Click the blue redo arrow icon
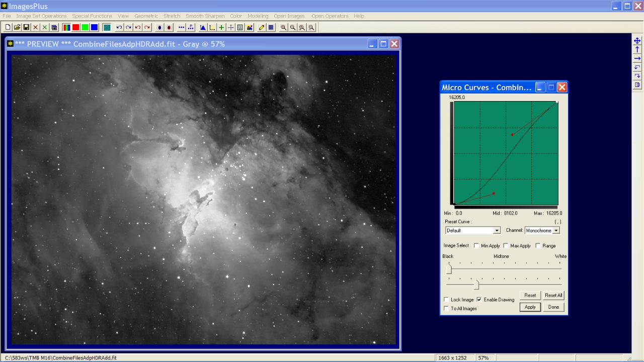Image resolution: width=644 pixels, height=362 pixels. click(128, 28)
